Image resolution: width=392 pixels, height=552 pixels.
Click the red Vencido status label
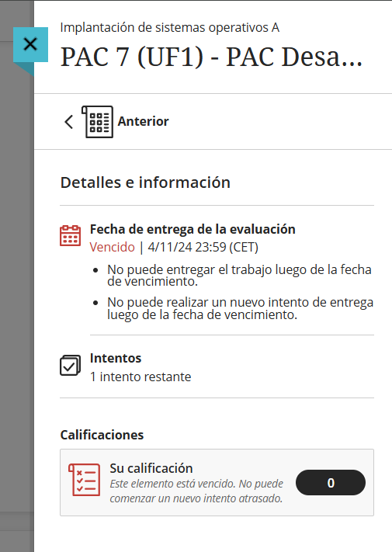(x=113, y=247)
